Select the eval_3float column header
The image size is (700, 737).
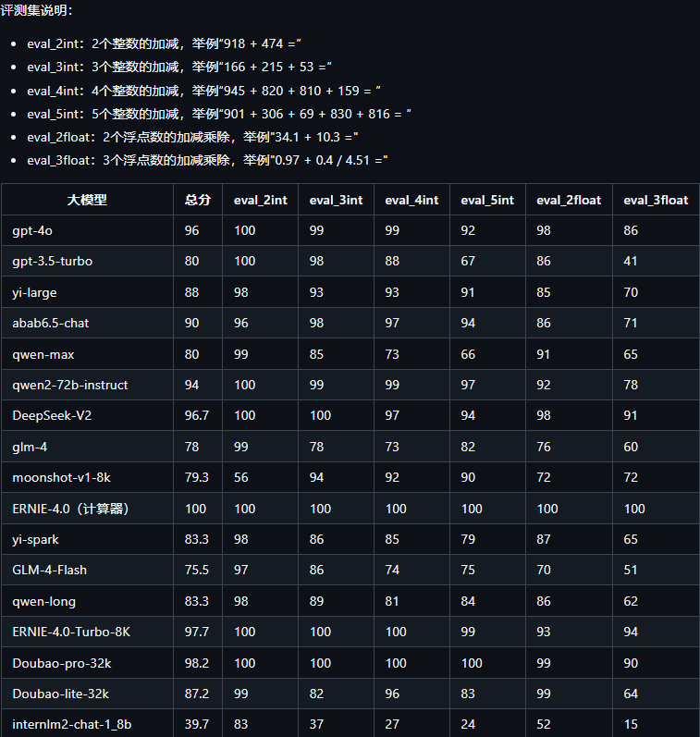[656, 200]
